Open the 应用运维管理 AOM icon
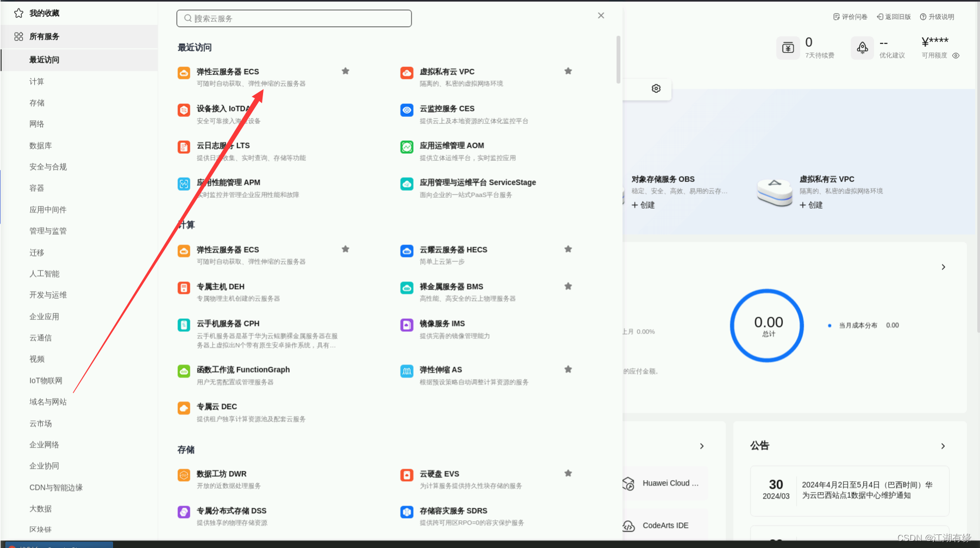 click(407, 147)
